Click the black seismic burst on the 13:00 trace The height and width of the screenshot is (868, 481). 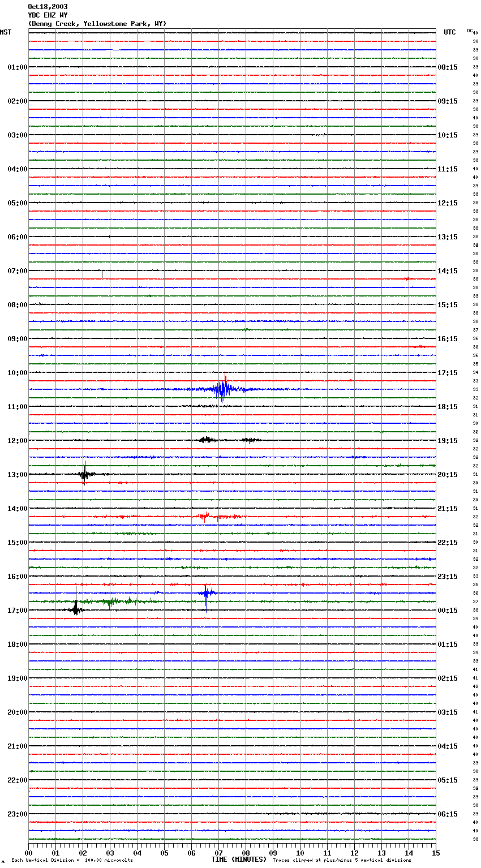tap(84, 474)
